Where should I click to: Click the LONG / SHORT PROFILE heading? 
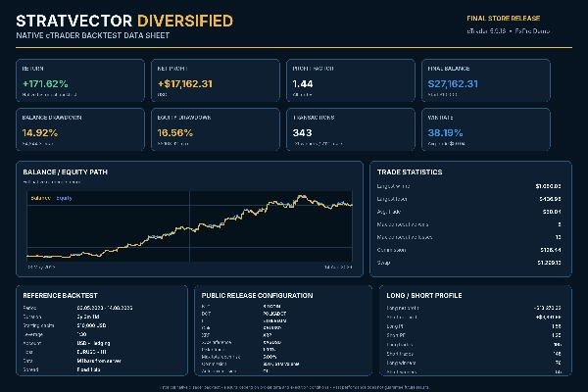[424, 296]
